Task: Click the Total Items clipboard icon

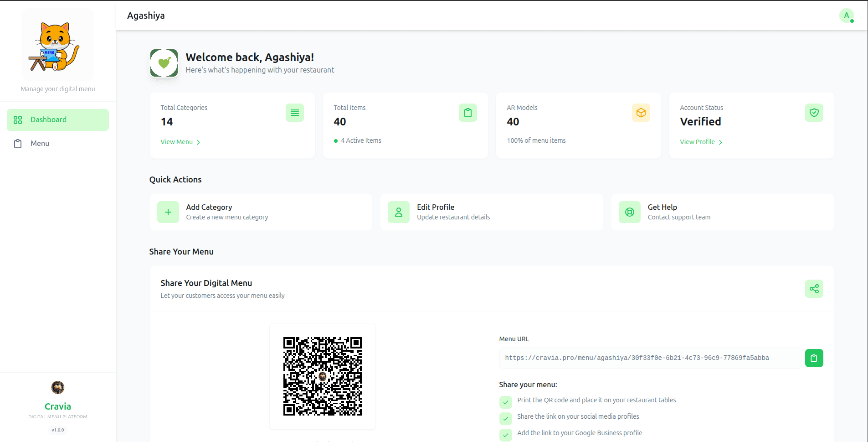Action: tap(468, 113)
